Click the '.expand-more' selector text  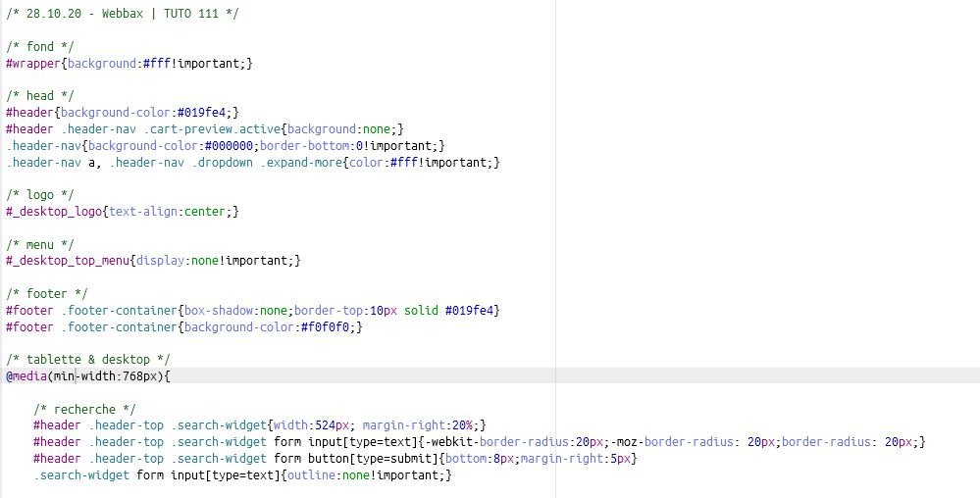301,163
